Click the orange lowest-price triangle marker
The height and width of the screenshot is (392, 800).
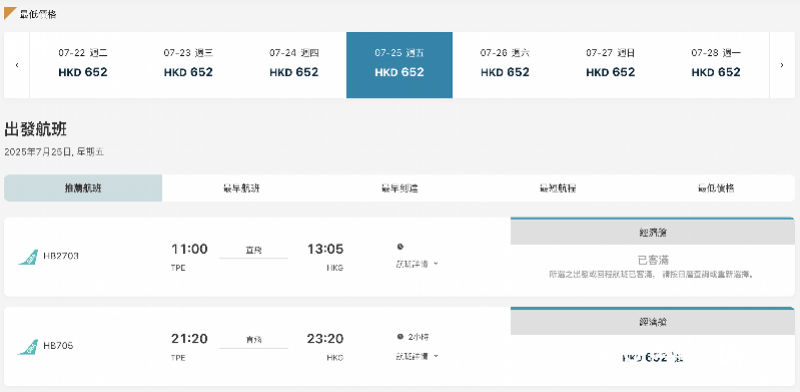pyautogui.click(x=10, y=13)
